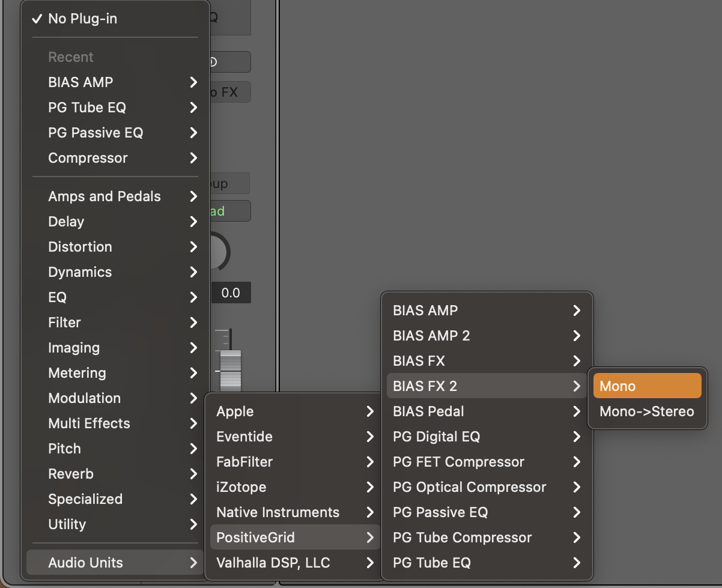The height and width of the screenshot is (588, 722).
Task: Insert BIAS FX 2 as Mono
Action: click(x=647, y=386)
